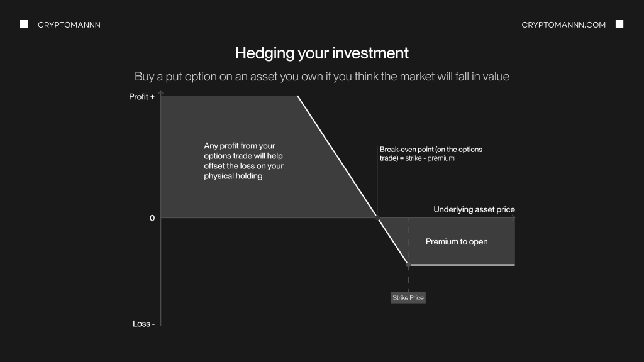Click the arrowhead ending the asset price axis
The image size is (644, 362).
coord(513,217)
